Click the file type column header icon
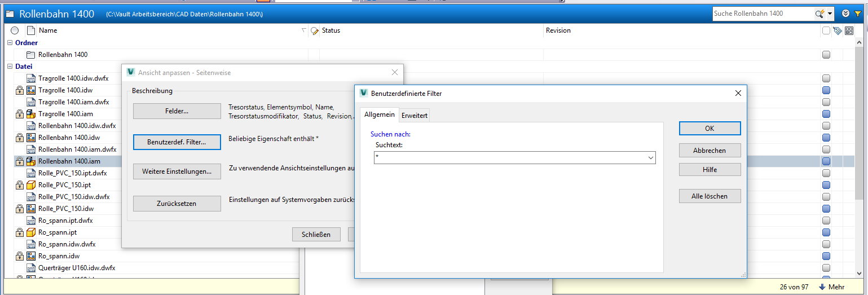 coord(31,30)
